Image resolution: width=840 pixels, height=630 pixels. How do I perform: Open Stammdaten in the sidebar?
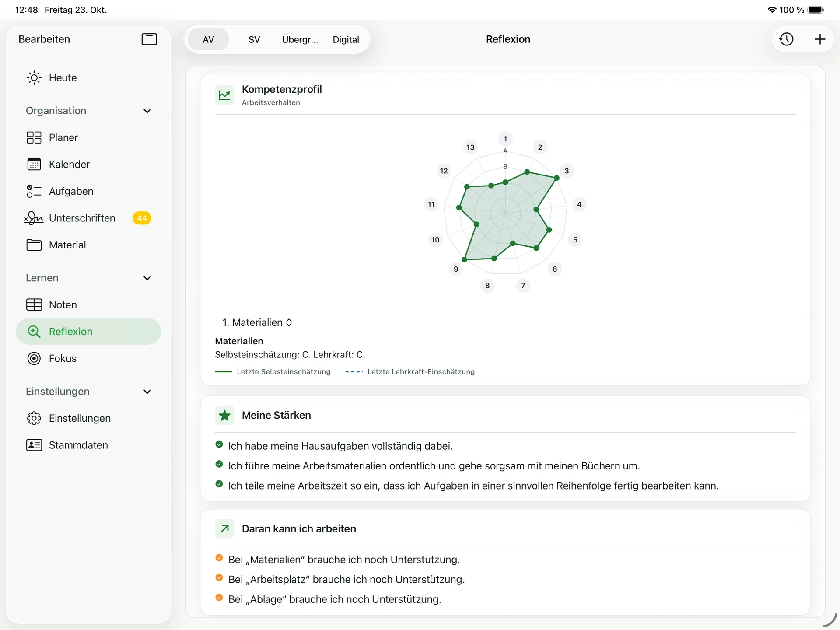coord(88,445)
